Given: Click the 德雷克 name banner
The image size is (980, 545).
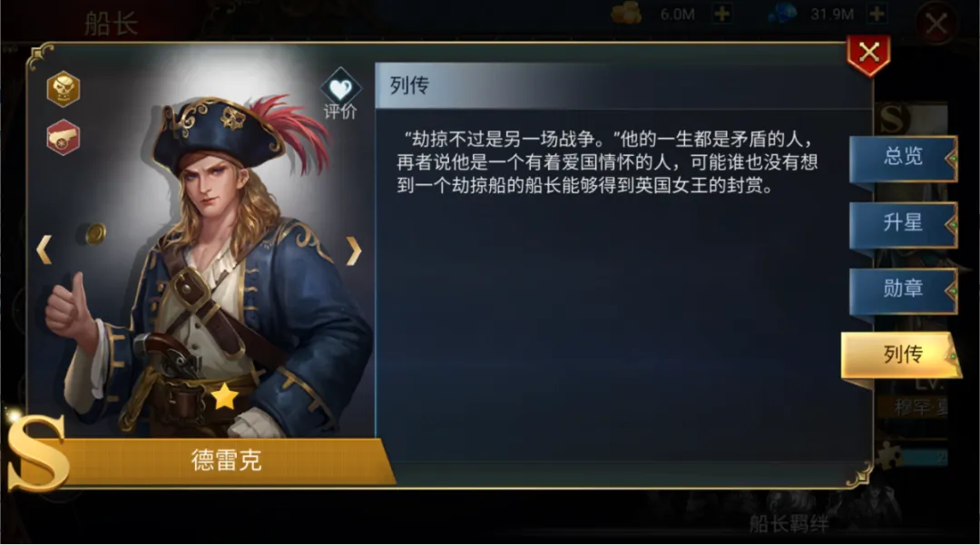Looking at the screenshot, I should coord(226,461).
